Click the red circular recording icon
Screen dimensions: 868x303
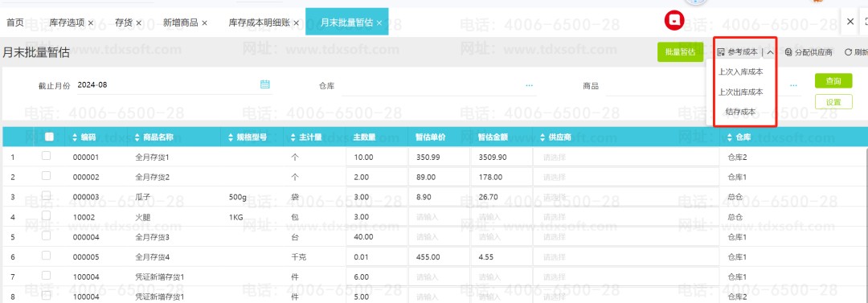coord(674,21)
